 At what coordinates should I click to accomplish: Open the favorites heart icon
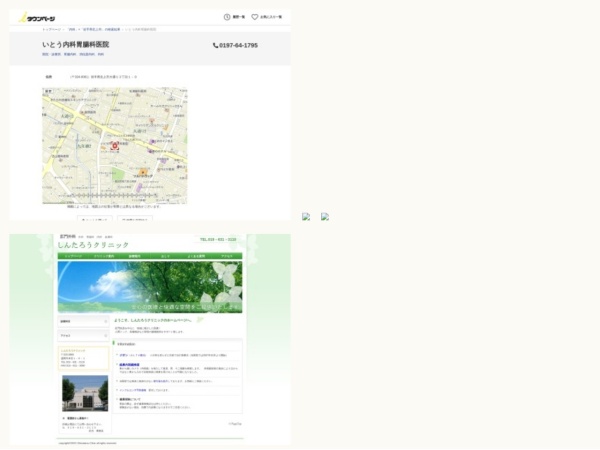(254, 17)
